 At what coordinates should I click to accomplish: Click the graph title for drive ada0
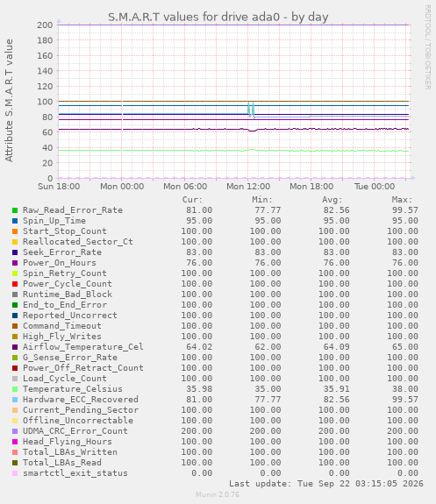218,17
